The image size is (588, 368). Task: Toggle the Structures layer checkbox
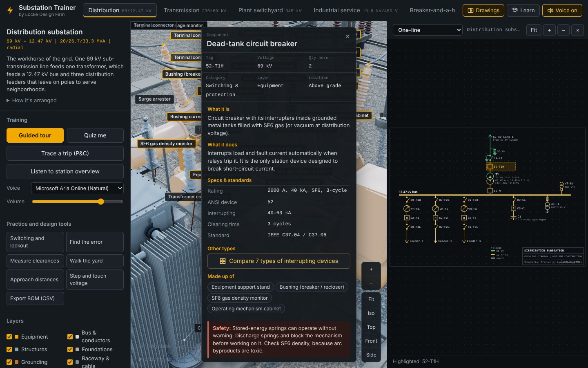click(x=9, y=350)
